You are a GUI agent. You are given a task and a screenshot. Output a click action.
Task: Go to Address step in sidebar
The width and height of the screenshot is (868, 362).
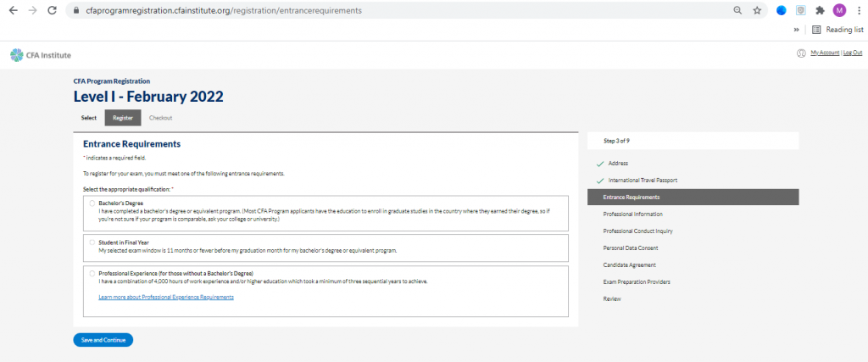618,164
